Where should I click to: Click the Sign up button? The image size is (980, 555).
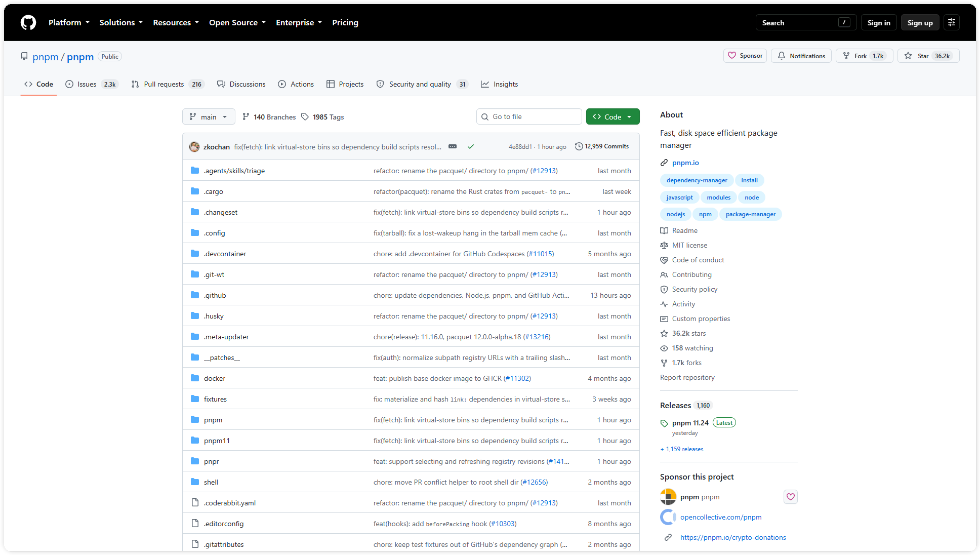point(920,22)
